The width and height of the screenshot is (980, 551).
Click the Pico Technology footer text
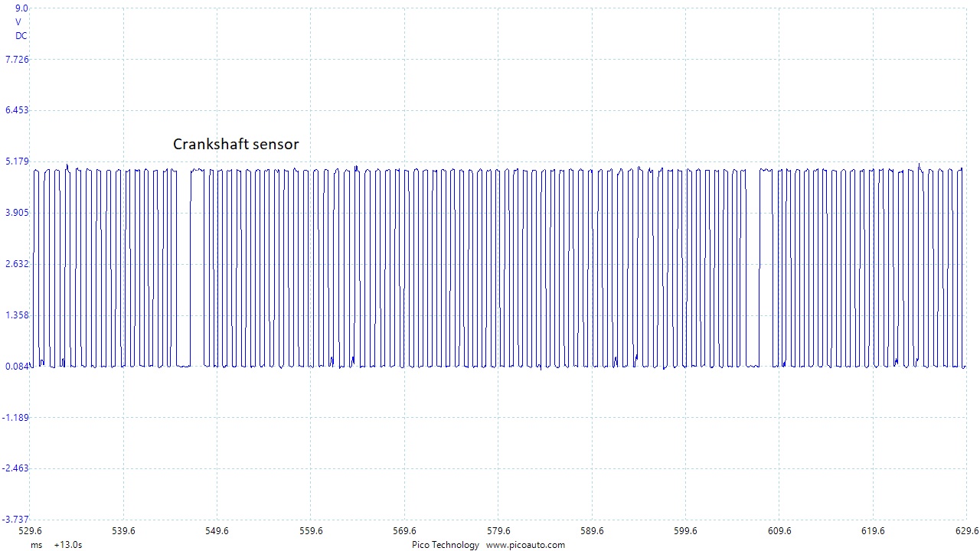point(445,545)
